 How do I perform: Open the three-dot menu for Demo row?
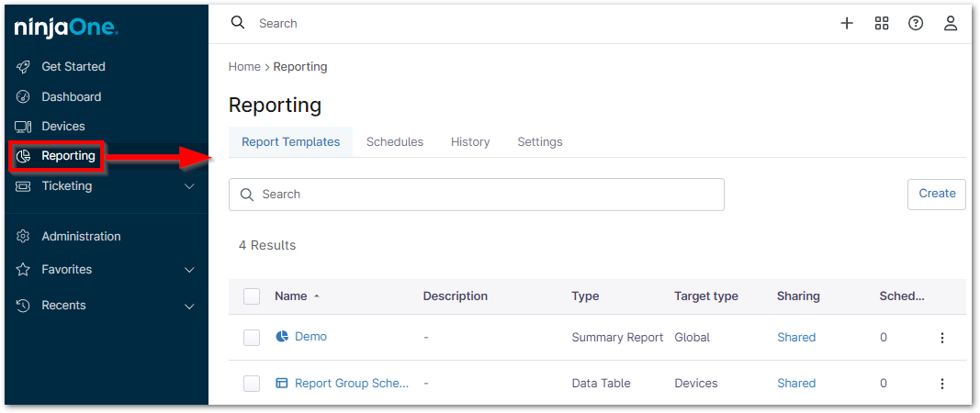[x=941, y=338]
